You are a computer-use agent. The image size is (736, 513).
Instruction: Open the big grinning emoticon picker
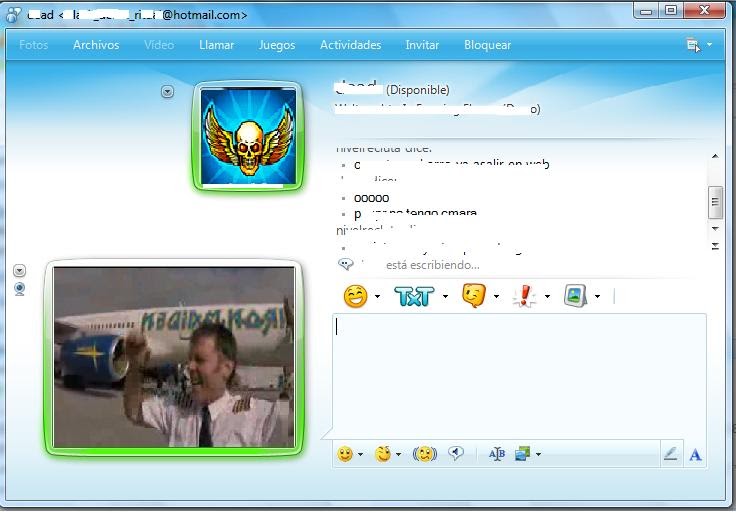click(x=355, y=296)
